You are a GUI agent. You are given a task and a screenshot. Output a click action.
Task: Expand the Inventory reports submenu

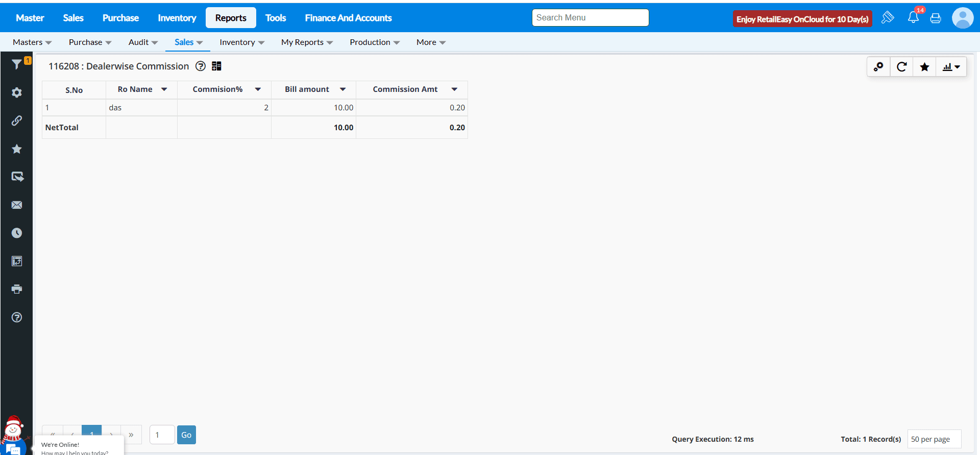click(x=242, y=42)
